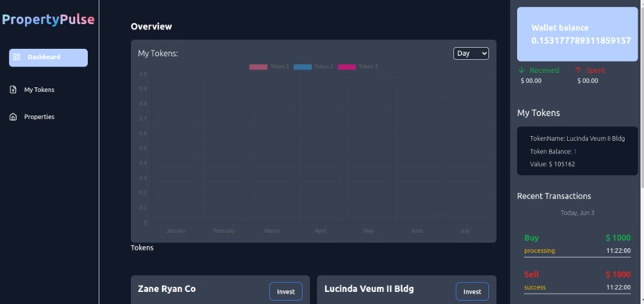Click the My Tokens file icon

pyautogui.click(x=13, y=90)
